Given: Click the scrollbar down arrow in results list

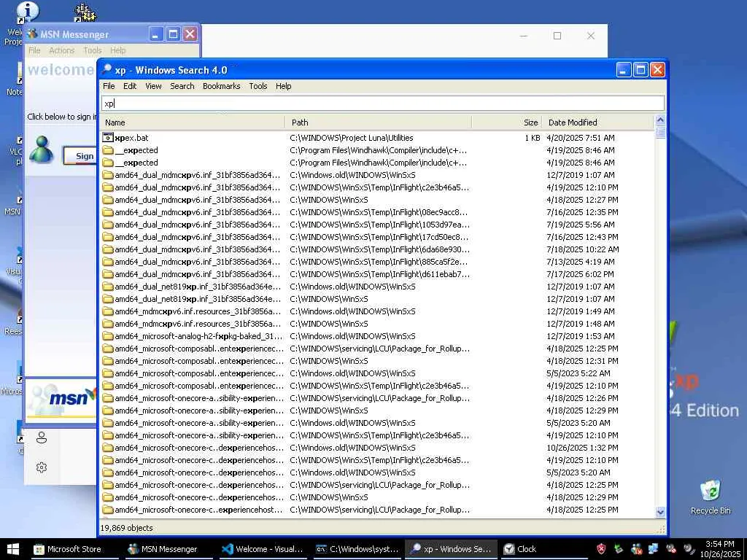Looking at the screenshot, I should coord(660,513).
